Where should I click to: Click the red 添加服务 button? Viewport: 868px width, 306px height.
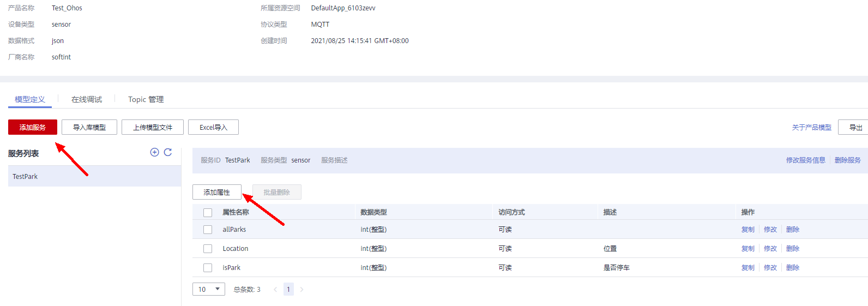pyautogui.click(x=33, y=127)
